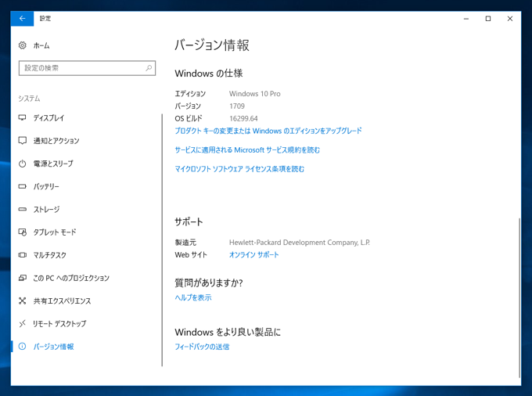Click the search magnifier icon
The width and height of the screenshot is (532, 396).
pyautogui.click(x=149, y=68)
